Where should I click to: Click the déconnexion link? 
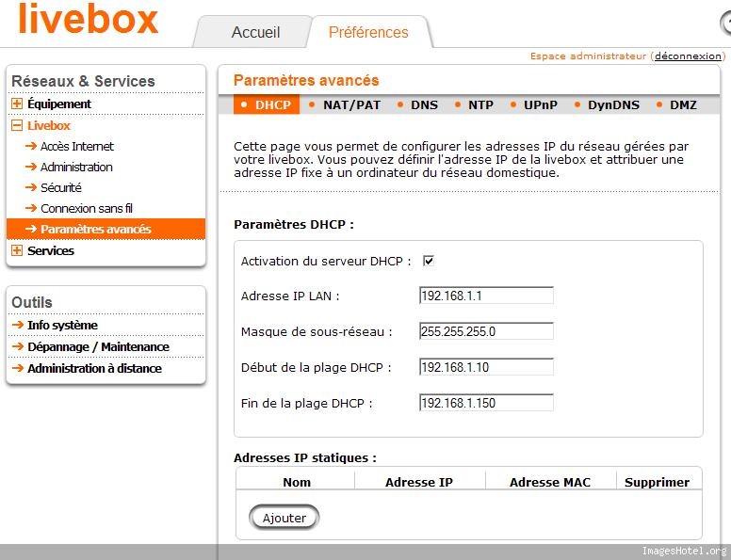tap(688, 56)
